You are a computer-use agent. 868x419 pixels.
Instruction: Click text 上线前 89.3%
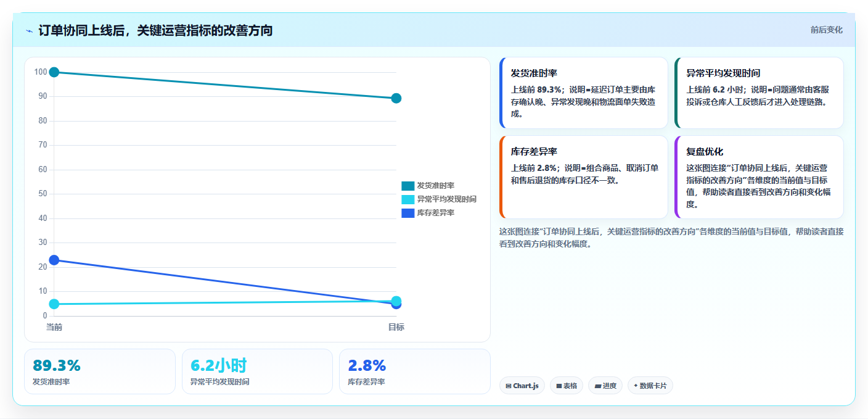[537, 89]
